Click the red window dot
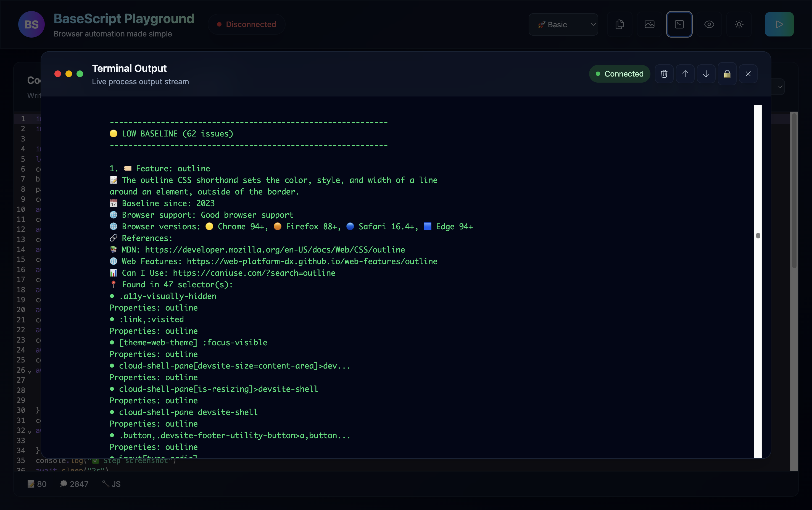This screenshot has height=510, width=812. click(x=58, y=74)
